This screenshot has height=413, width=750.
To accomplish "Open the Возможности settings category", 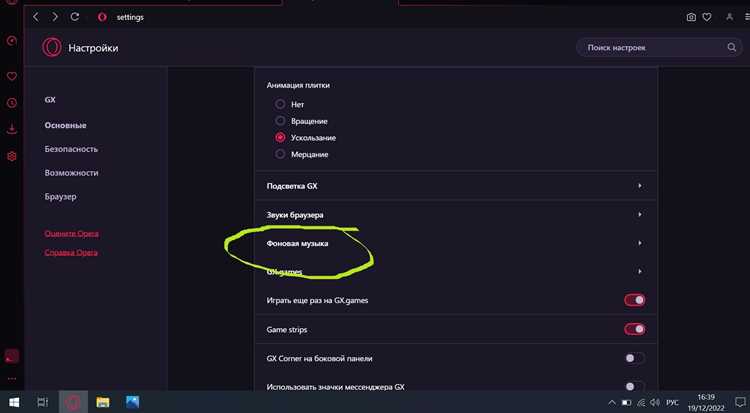I will pos(71,173).
